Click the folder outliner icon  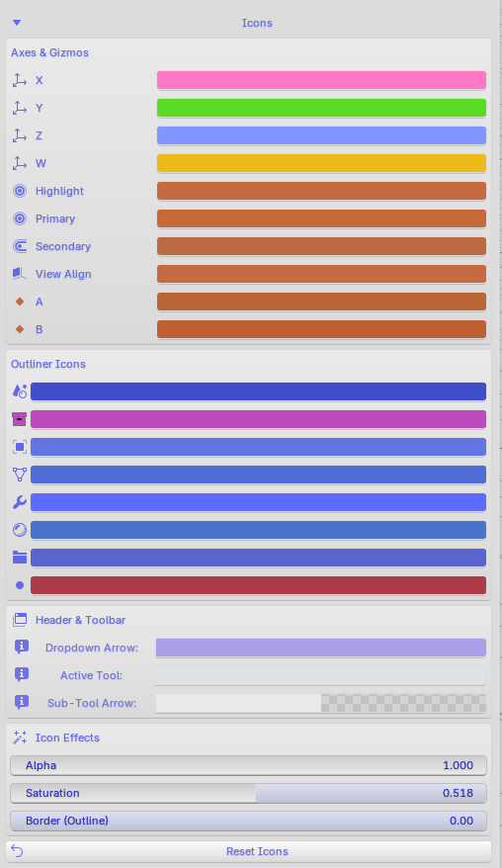tap(20, 558)
